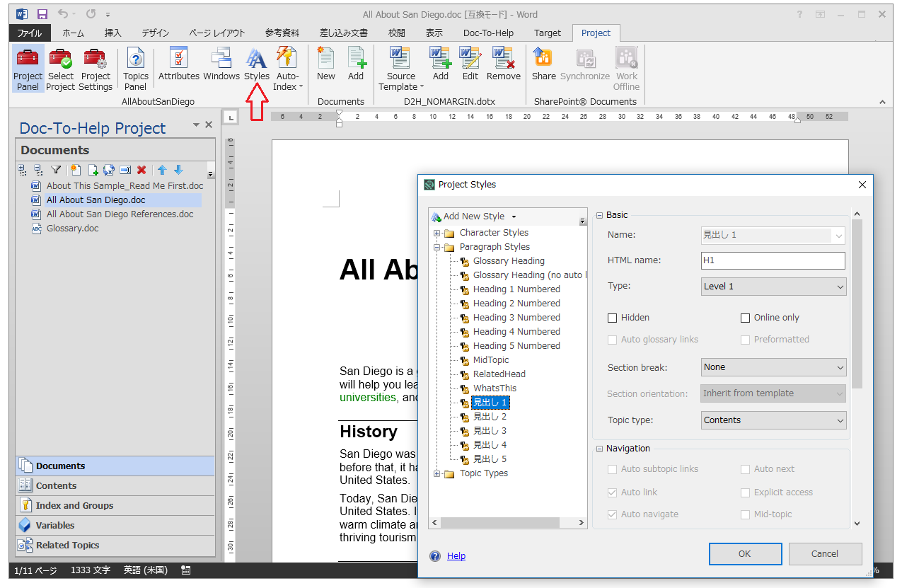Switch to the ホーム ribbon tab
Image resolution: width=902 pixels, height=588 pixels.
tap(73, 33)
